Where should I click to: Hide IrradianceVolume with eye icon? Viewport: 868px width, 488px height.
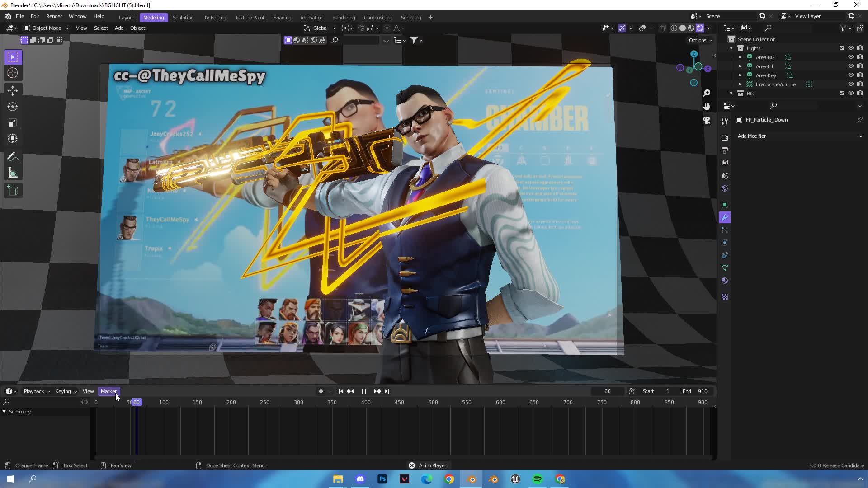(x=850, y=84)
